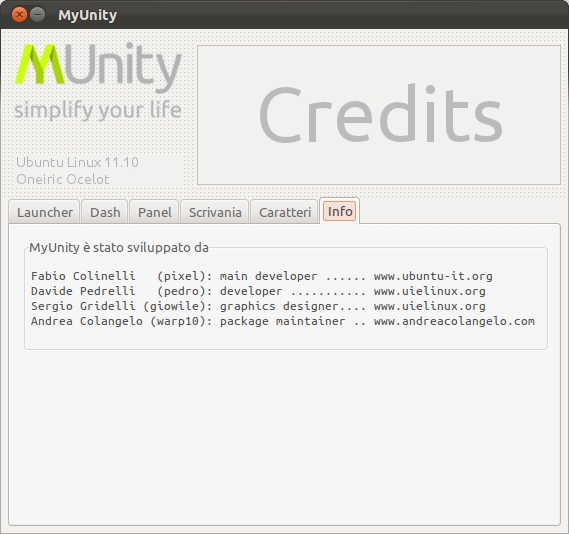Click the 'graphics designer' role text
The height and width of the screenshot is (534, 569).
point(279,306)
